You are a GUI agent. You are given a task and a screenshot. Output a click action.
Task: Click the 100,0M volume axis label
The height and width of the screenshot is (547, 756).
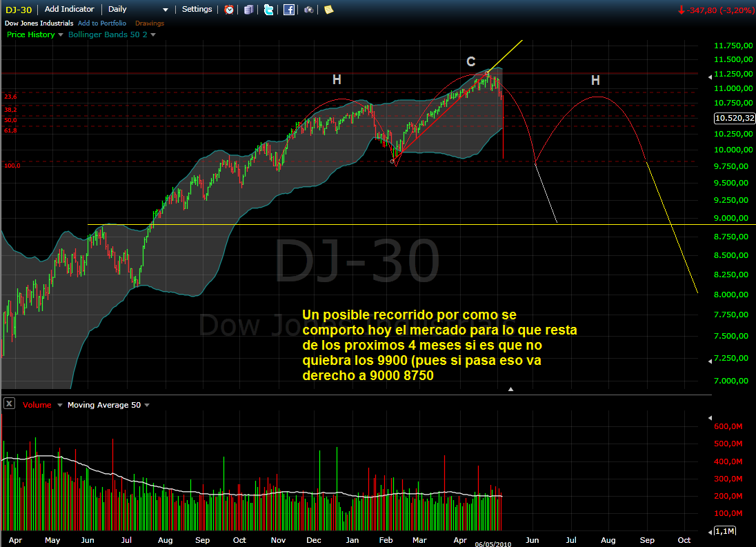click(x=728, y=513)
